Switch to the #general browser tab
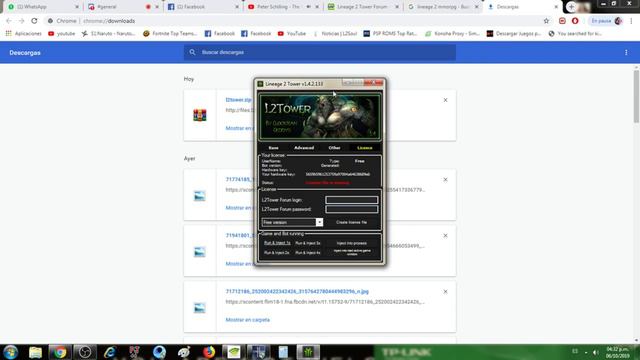This screenshot has height=360, width=640. [118, 7]
